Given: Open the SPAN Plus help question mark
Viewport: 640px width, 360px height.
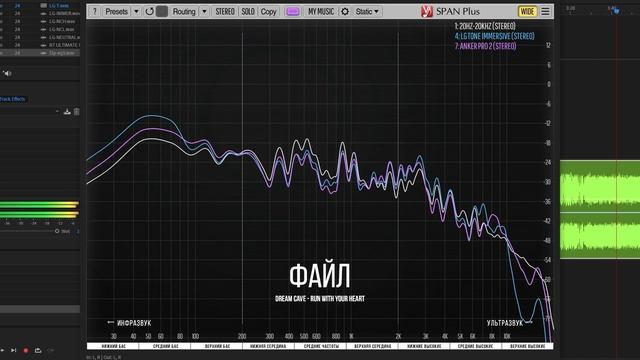Looking at the screenshot, I should tap(94, 11).
